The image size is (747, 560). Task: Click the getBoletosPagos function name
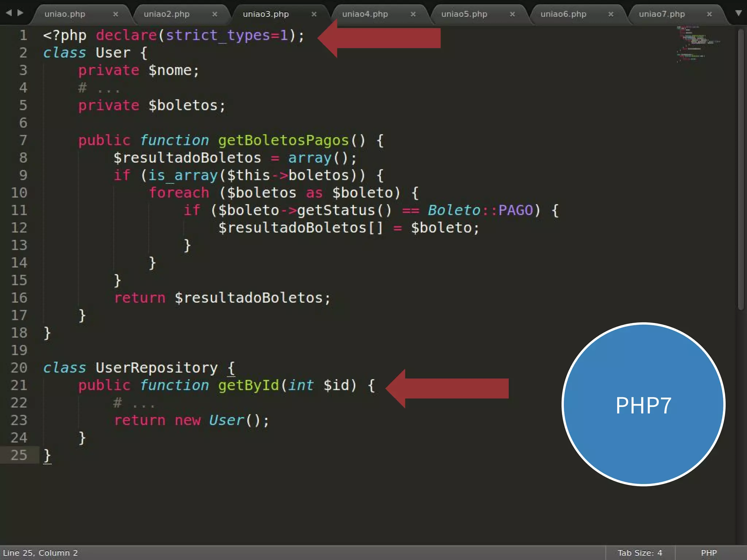pos(283,140)
